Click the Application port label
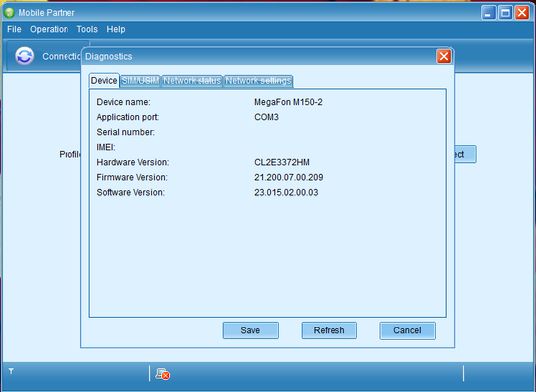Image resolution: width=536 pixels, height=392 pixels. (128, 117)
